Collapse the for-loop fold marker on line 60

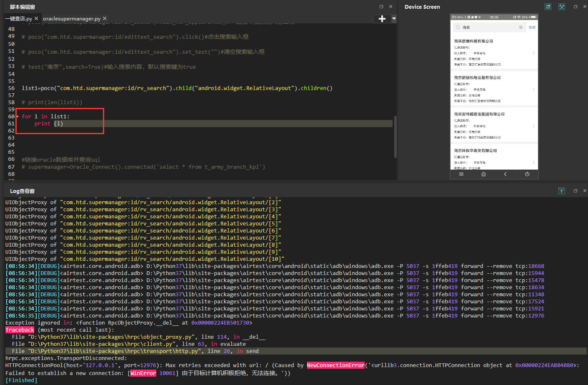coord(18,117)
